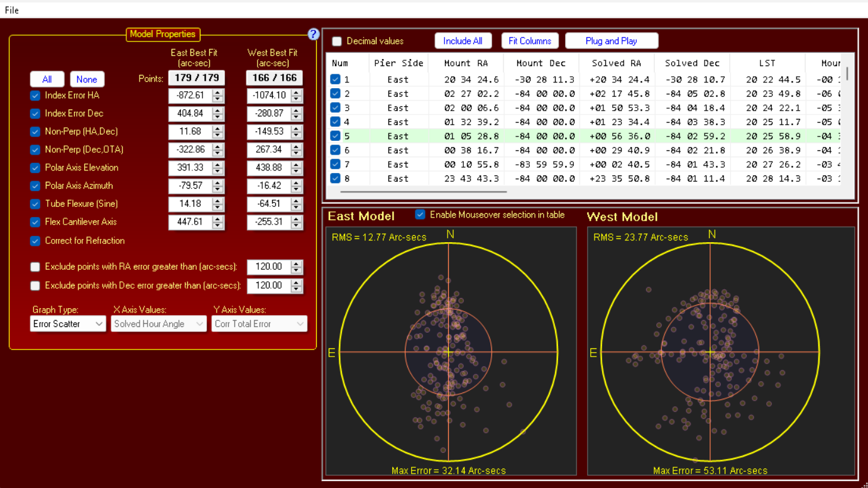Click West Tube Flexure value -64.51
The image size is (868, 488).
point(270,204)
